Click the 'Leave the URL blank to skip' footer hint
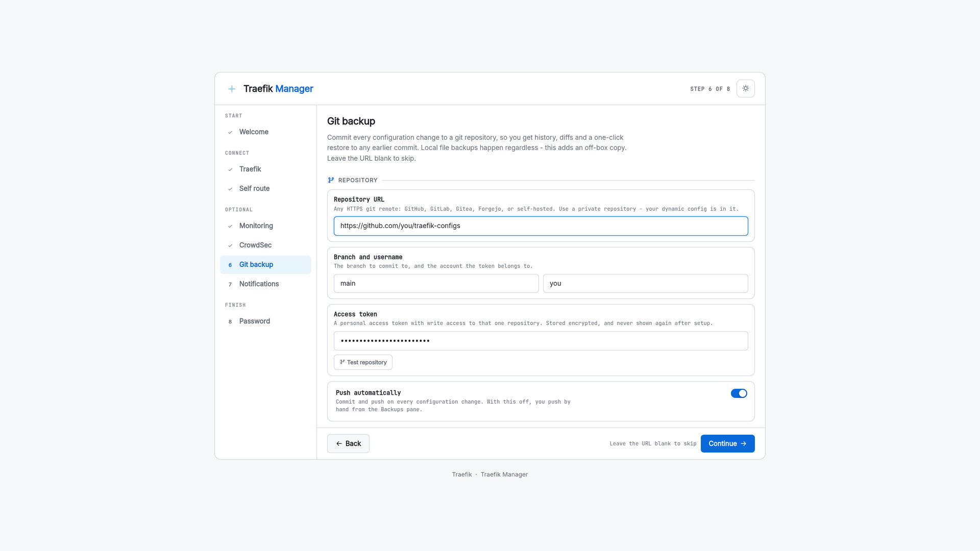 653,444
